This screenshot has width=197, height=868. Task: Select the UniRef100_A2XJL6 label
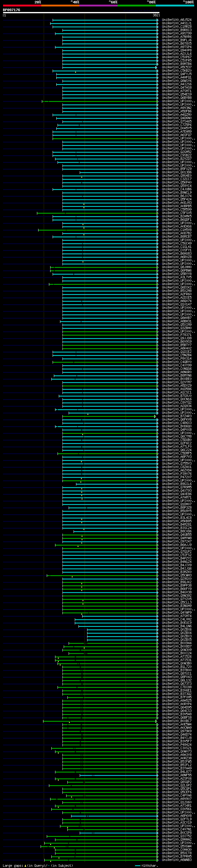point(177,54)
